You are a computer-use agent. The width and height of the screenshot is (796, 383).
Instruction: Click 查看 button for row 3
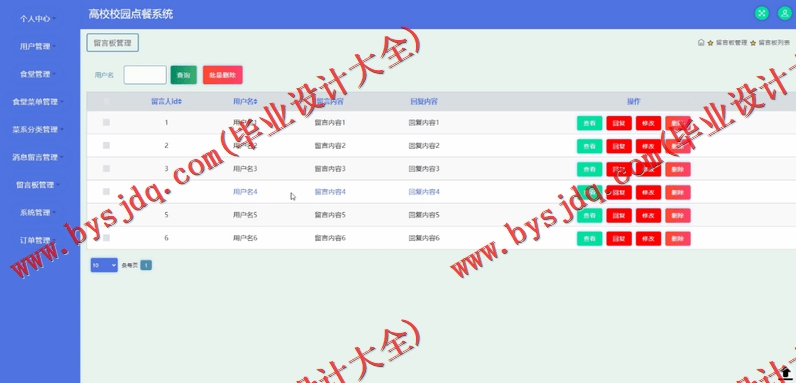[x=589, y=169]
